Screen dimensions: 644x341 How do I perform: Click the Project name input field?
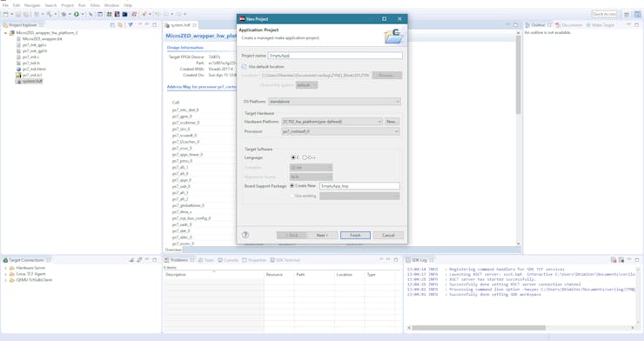click(x=335, y=56)
